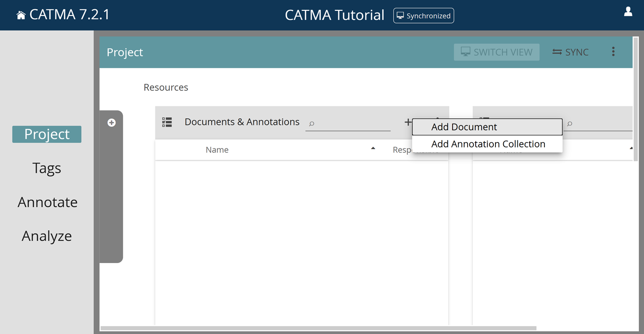Click the CATMA 7.2.1 title text
Viewport: 644px width, 334px height.
[x=70, y=15]
